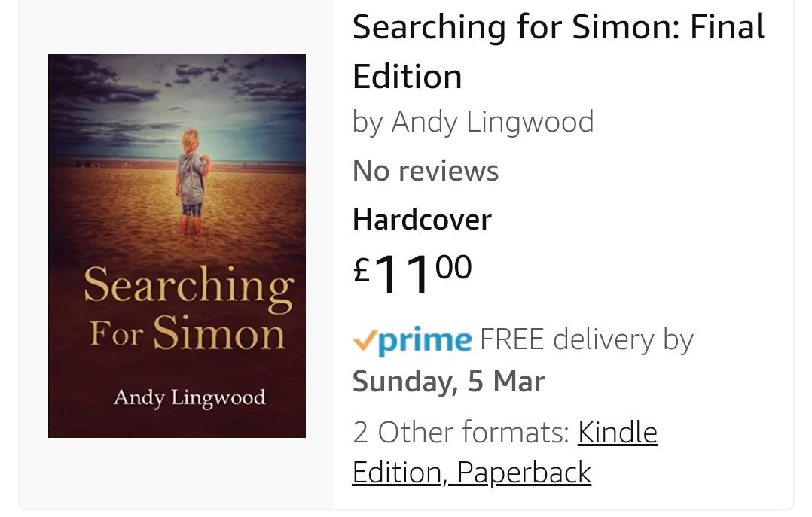Image resolution: width=812 pixels, height=517 pixels.
Task: Click the "Sunday, 5 Mar" delivery date
Action: point(448,382)
